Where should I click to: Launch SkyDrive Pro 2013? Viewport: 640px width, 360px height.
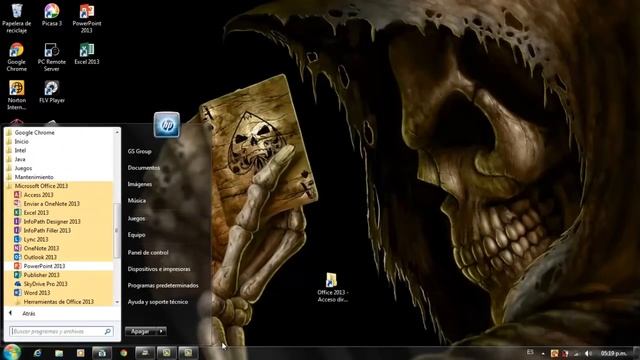point(45,284)
